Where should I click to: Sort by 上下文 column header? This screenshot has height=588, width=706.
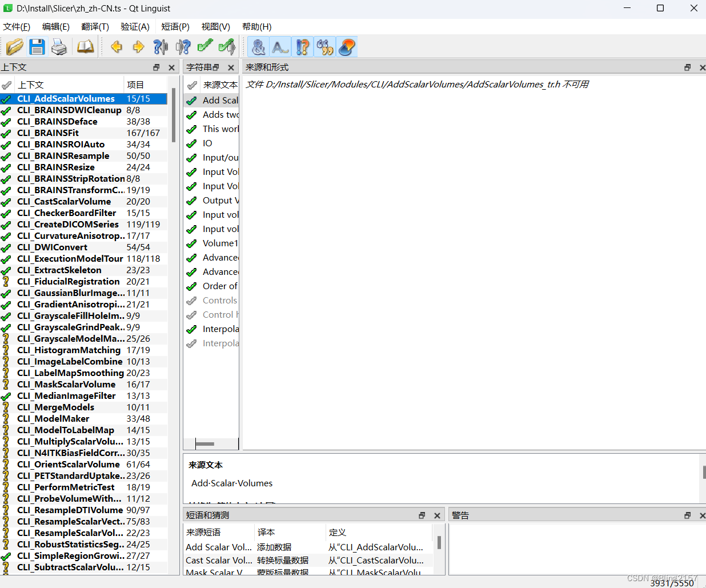[69, 85]
